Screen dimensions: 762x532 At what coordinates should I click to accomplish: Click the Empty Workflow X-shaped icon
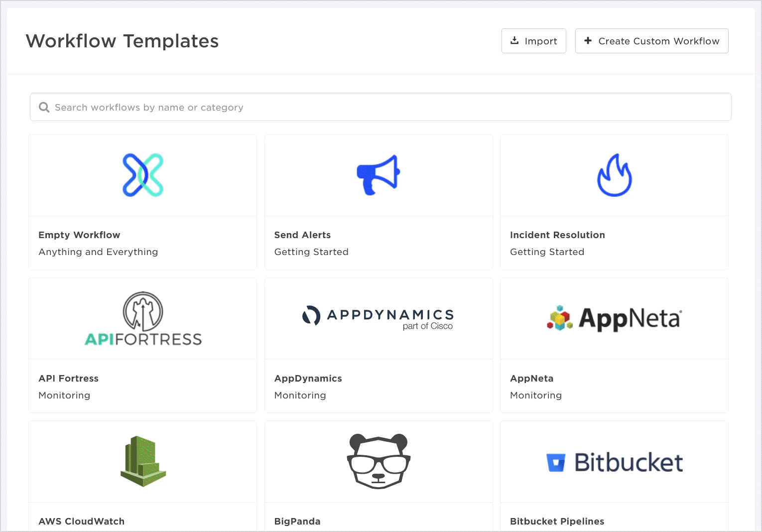click(143, 175)
